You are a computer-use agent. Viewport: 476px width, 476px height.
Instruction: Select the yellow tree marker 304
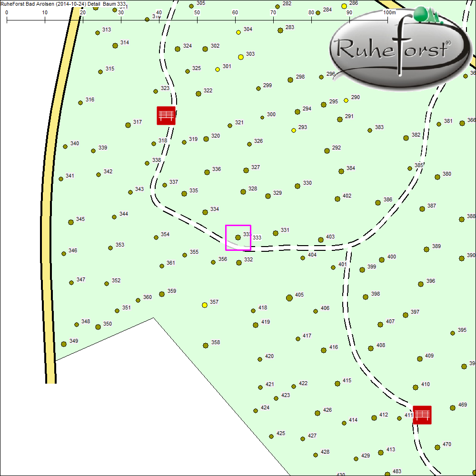[x=238, y=32]
